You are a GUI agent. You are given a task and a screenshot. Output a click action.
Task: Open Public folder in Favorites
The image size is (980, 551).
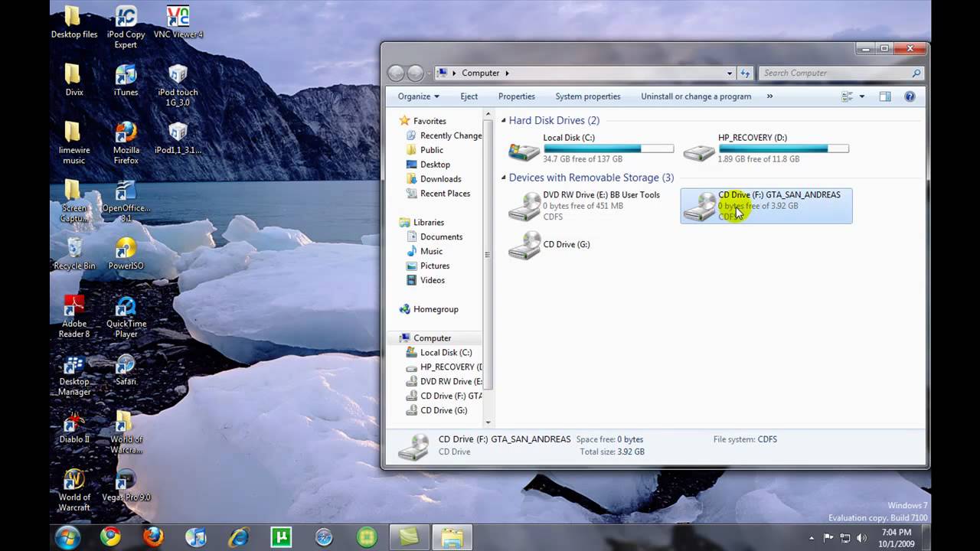tap(425, 150)
